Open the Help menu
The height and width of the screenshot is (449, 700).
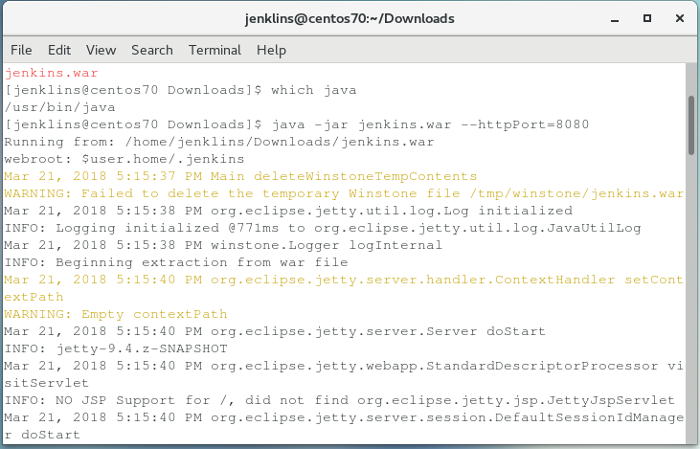271,49
